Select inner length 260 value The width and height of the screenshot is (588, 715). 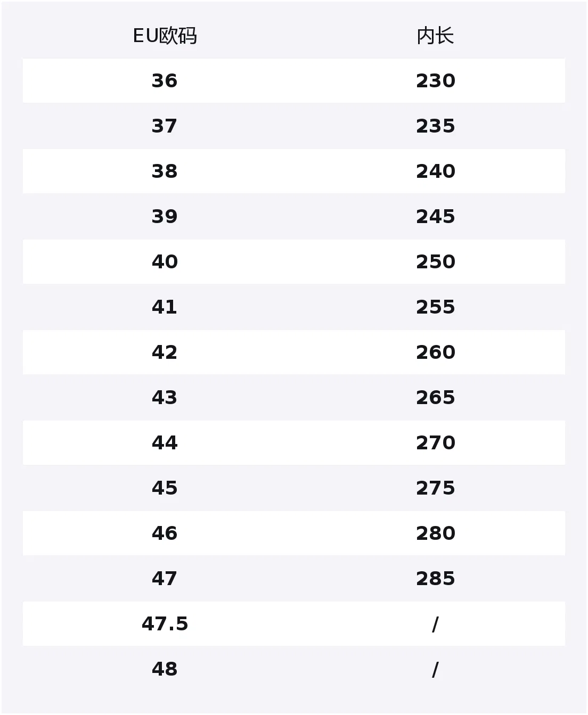435,352
